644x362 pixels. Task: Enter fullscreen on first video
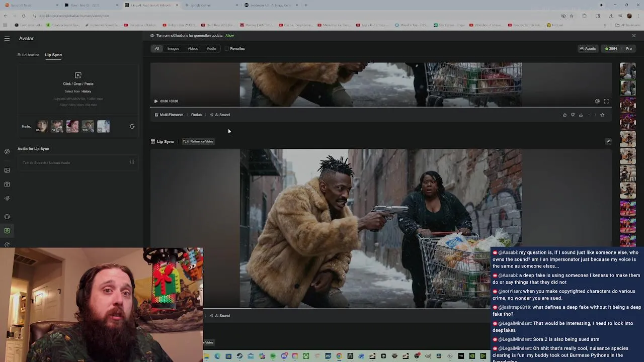606,101
